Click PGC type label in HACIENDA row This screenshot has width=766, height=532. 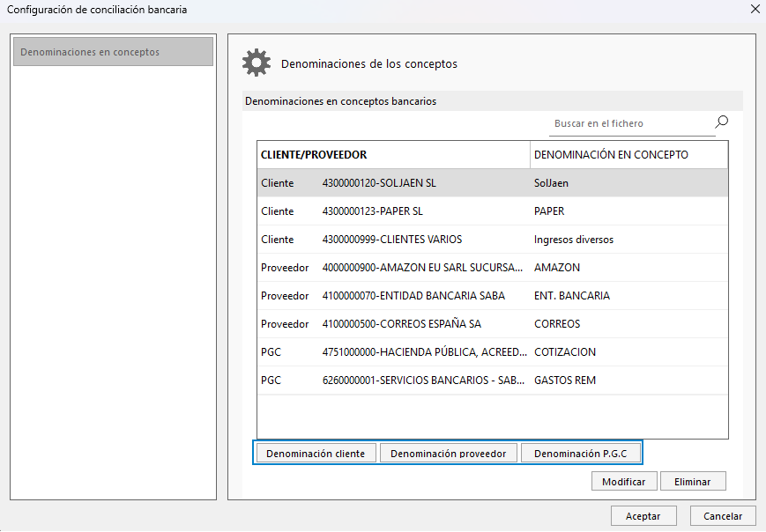pos(271,352)
